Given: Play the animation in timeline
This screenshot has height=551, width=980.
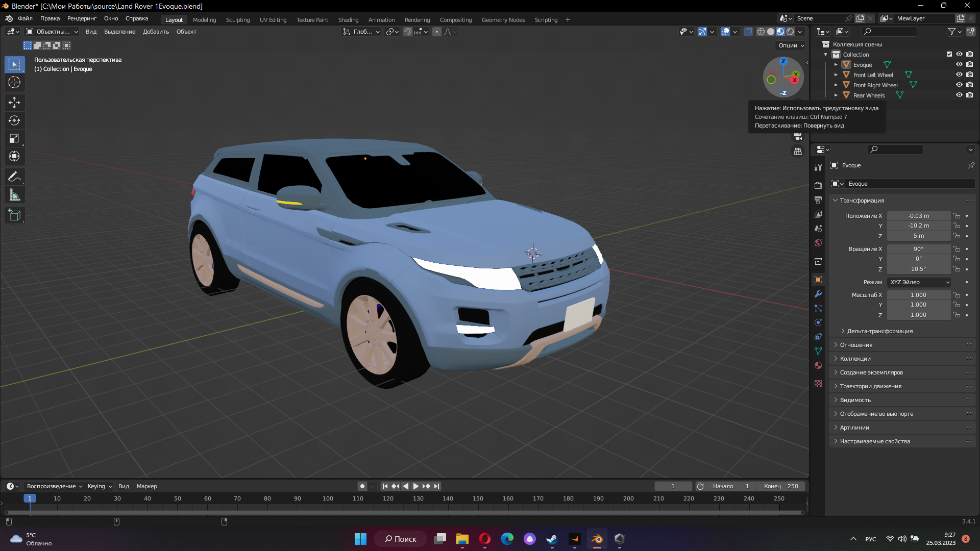Looking at the screenshot, I should 415,486.
